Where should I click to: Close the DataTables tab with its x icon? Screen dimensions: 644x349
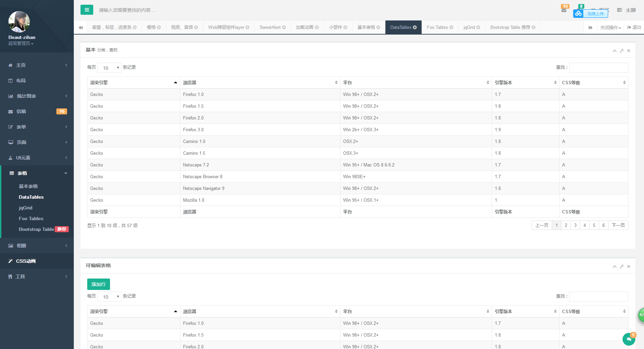click(415, 28)
